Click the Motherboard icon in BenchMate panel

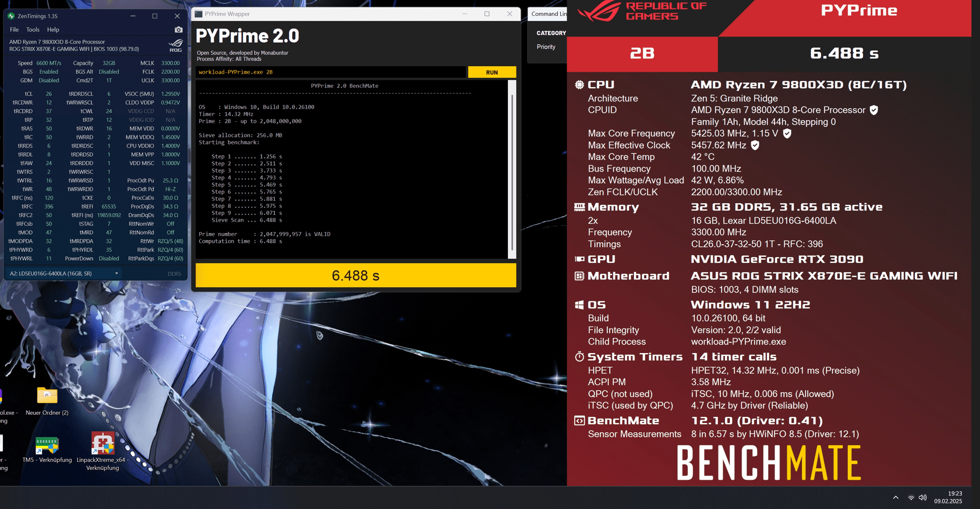point(579,276)
